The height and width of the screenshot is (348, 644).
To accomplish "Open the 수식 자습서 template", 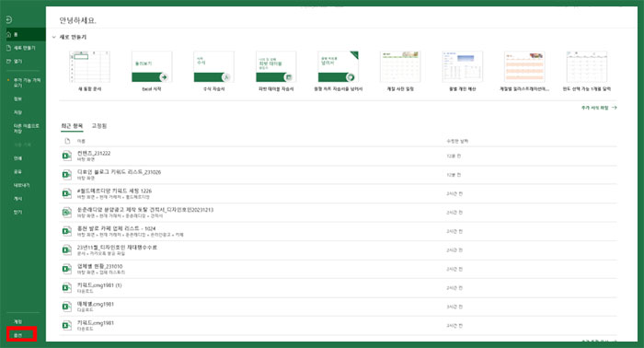I will click(x=213, y=71).
